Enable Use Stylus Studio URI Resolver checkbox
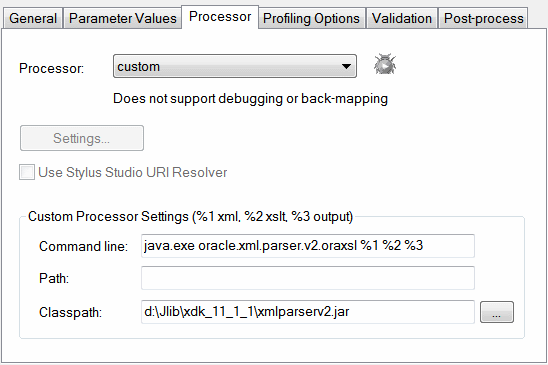This screenshot has width=548, height=365. point(27,172)
